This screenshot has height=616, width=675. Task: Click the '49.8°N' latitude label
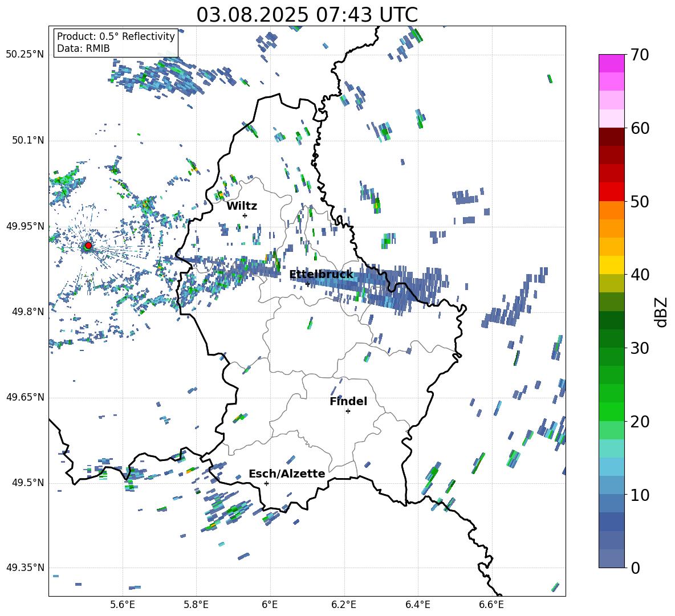(27, 312)
